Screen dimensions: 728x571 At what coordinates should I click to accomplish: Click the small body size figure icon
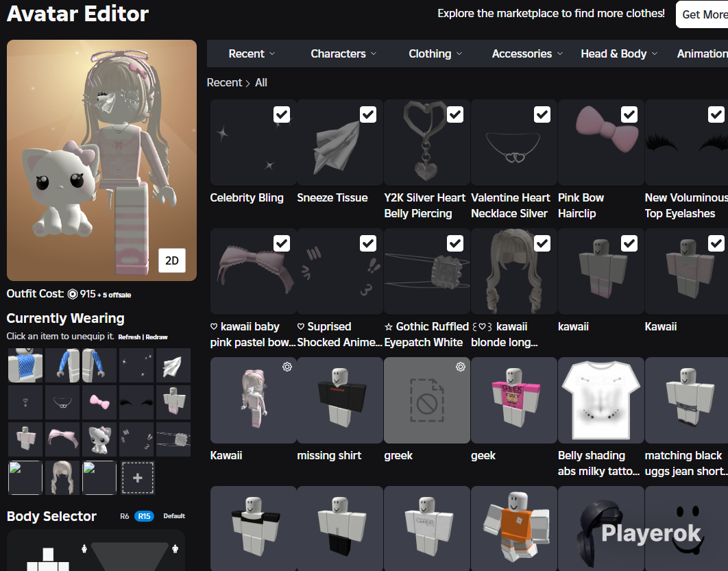(84, 549)
